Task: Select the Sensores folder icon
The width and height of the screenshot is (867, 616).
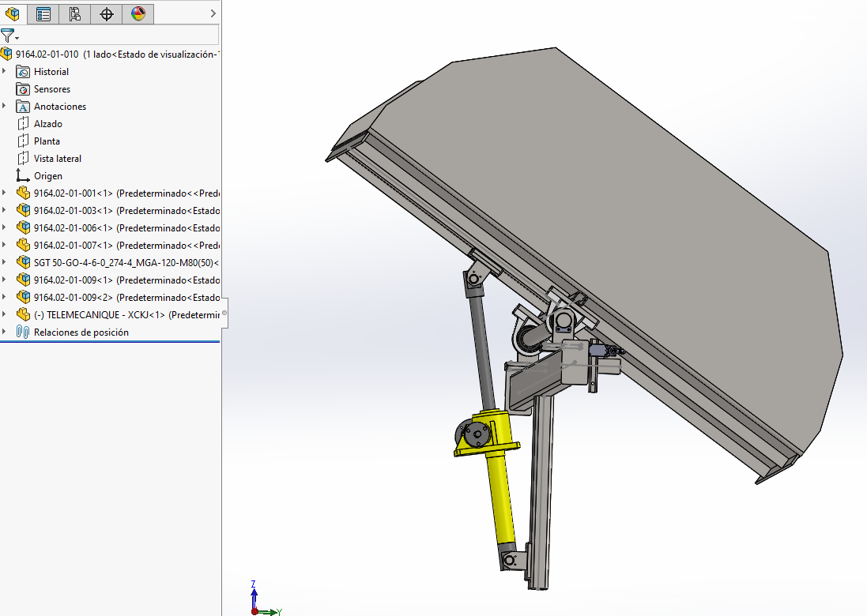Action: (x=23, y=89)
